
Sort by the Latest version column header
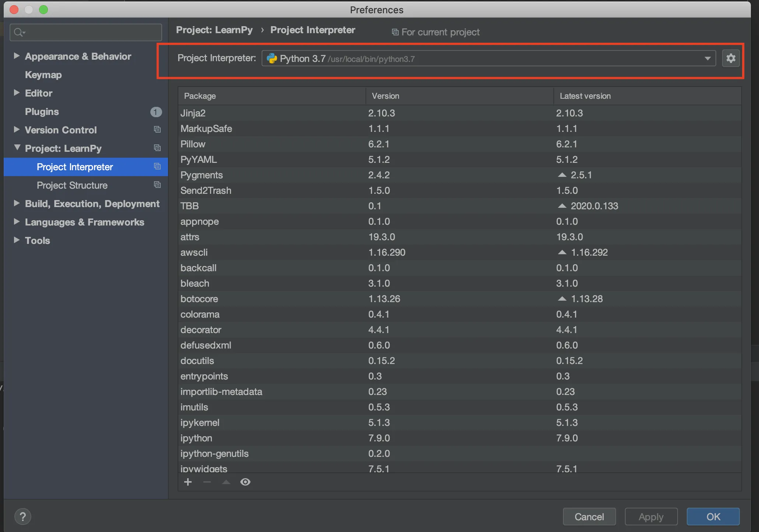(585, 96)
